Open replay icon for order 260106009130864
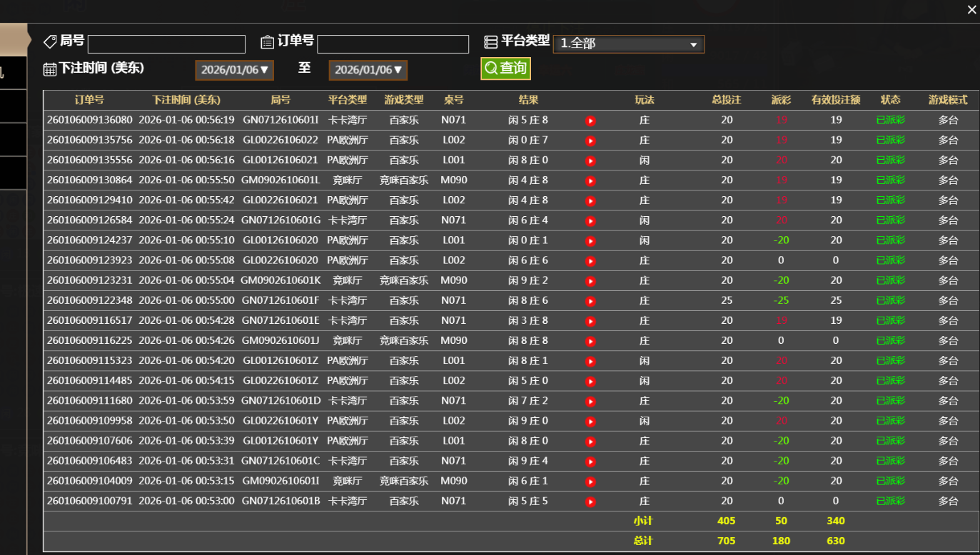 [x=590, y=181]
